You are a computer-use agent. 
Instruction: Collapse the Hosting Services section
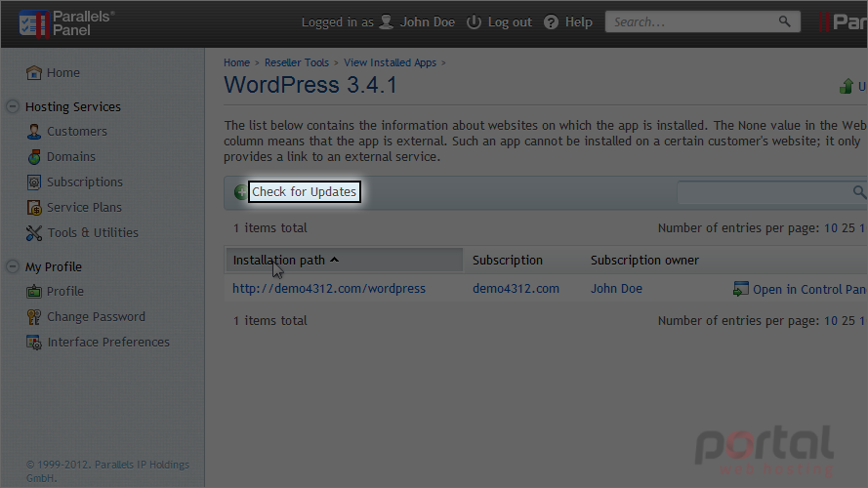[13, 106]
